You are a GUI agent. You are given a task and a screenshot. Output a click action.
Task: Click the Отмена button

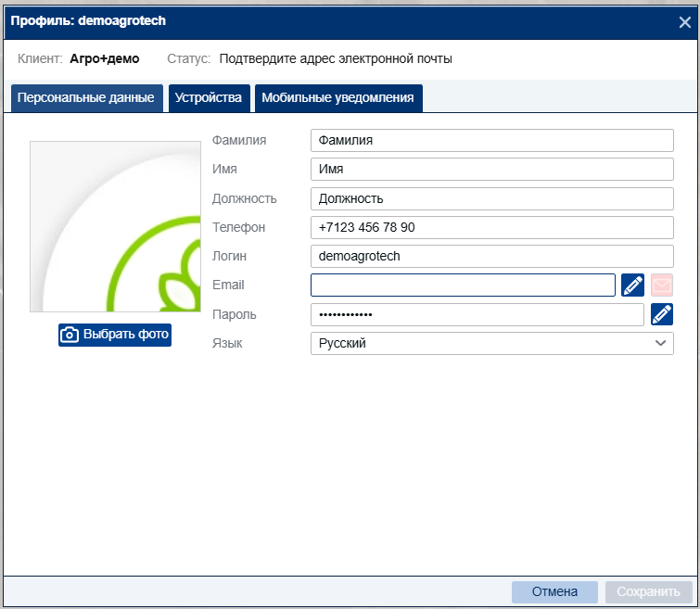pyautogui.click(x=554, y=591)
